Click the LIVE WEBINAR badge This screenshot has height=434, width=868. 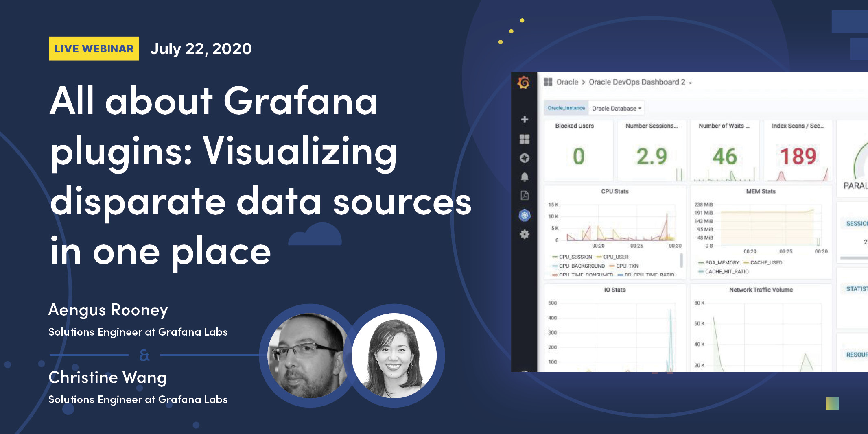(x=94, y=48)
